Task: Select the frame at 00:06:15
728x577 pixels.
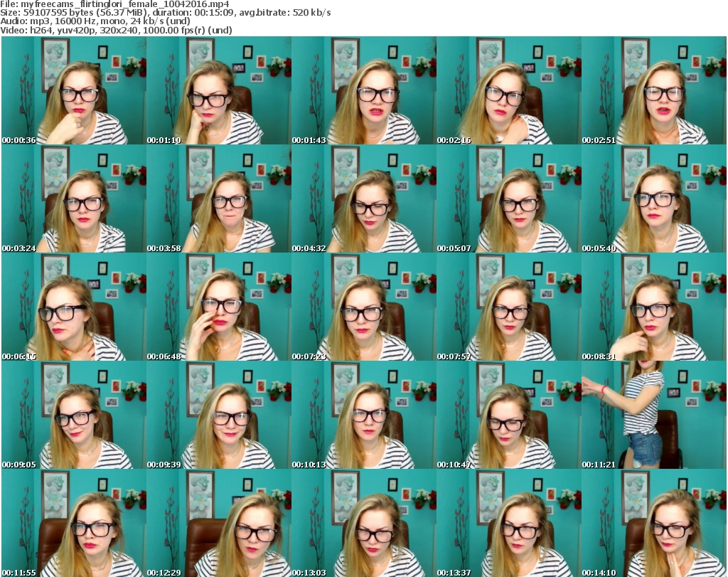Action: click(74, 307)
